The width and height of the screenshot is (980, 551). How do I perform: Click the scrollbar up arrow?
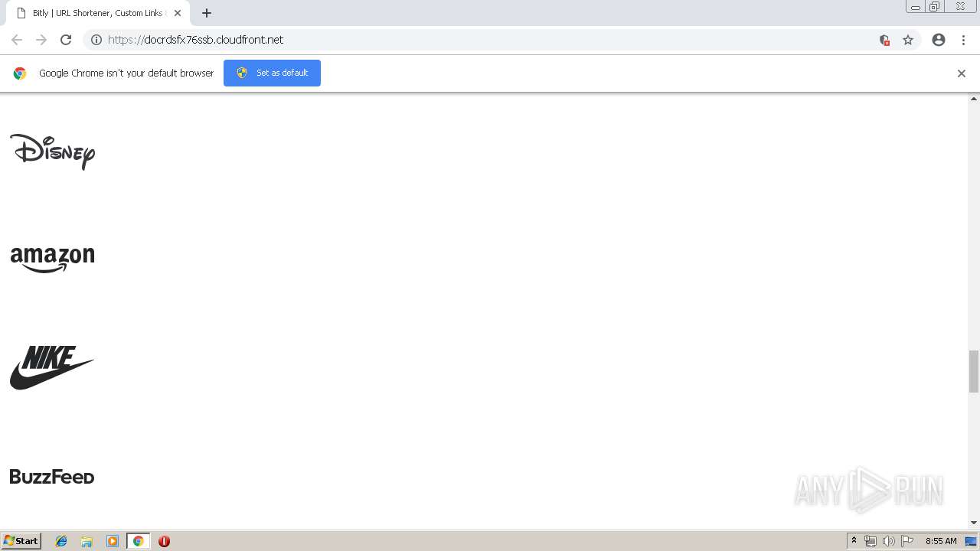coord(974,99)
